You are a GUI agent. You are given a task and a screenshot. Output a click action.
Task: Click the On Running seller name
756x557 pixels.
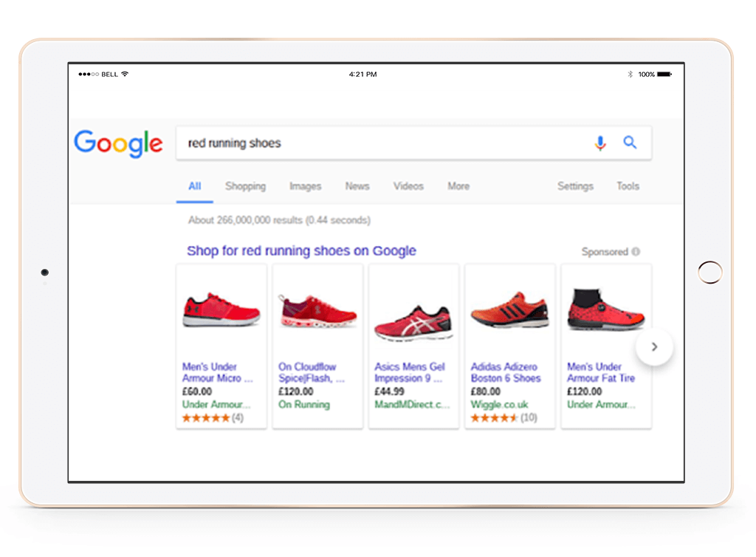(x=303, y=405)
